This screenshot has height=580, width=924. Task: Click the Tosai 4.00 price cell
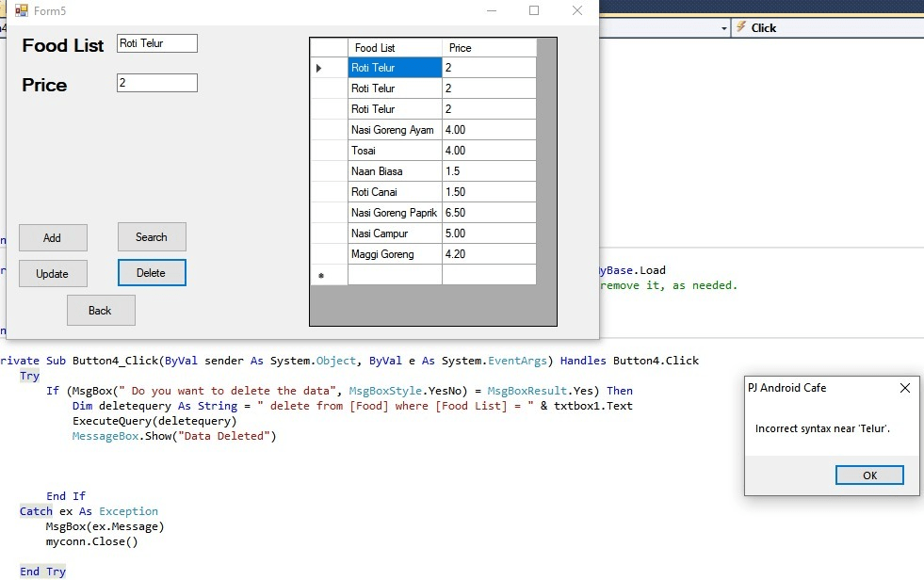pyautogui.click(x=489, y=150)
